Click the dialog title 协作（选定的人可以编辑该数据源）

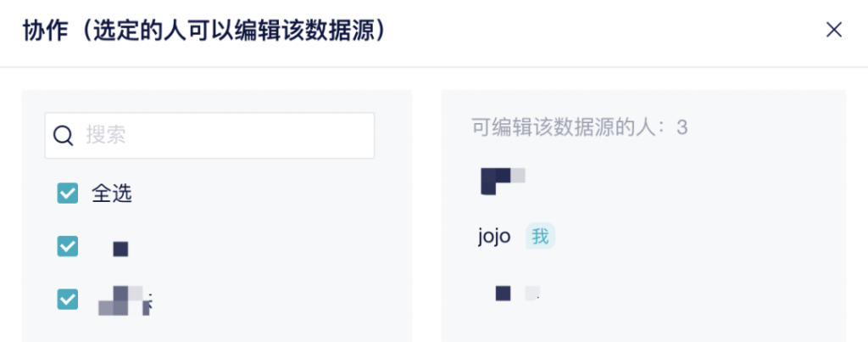pos(204,31)
